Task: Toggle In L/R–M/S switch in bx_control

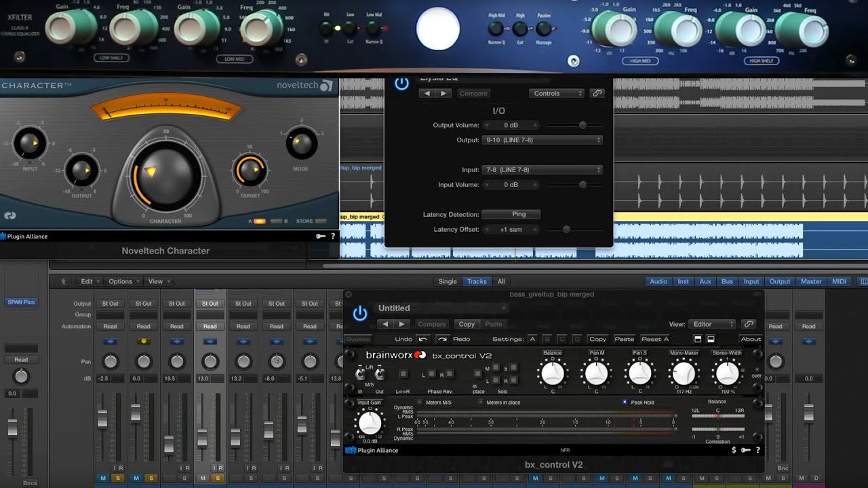Action: tap(361, 373)
